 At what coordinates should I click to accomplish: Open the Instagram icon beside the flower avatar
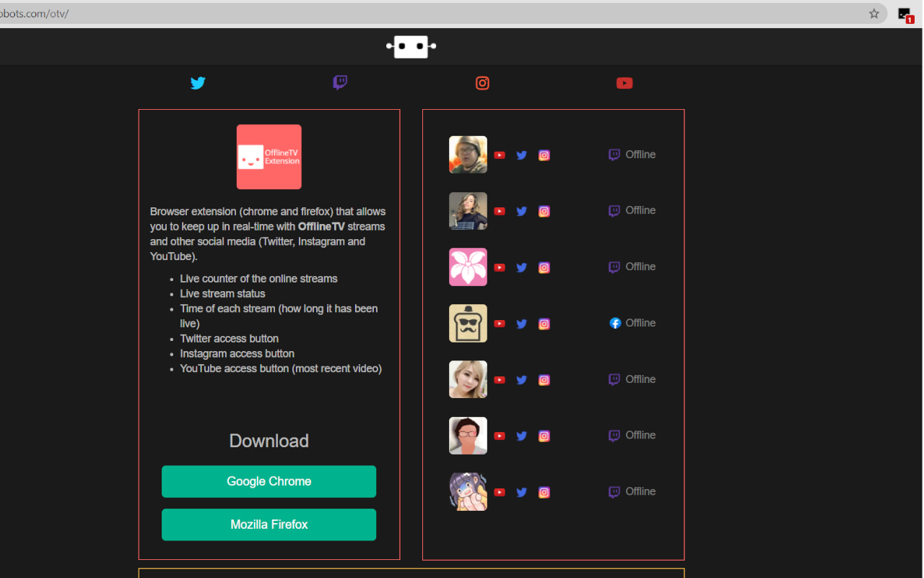pos(544,267)
